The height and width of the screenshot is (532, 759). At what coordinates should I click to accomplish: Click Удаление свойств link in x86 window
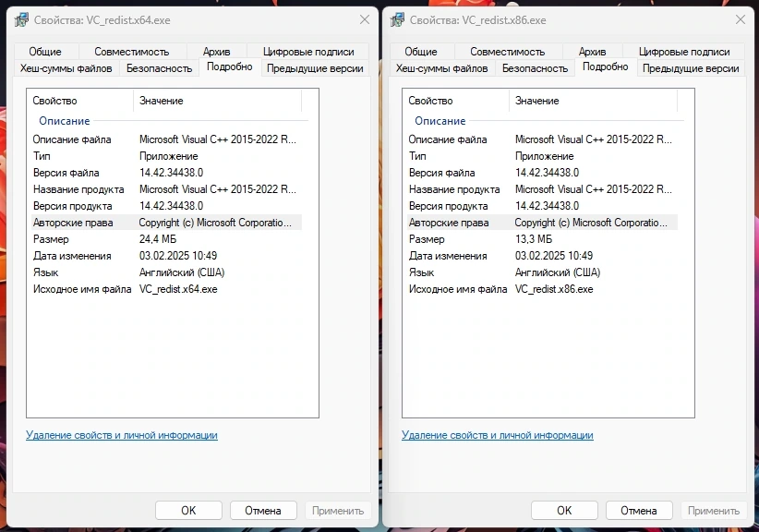pos(497,435)
